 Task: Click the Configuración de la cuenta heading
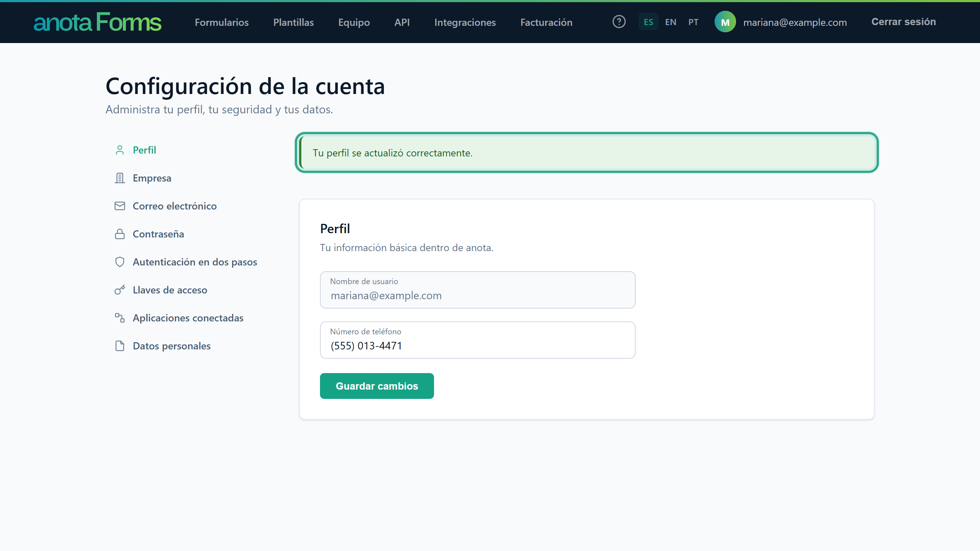pos(245,86)
